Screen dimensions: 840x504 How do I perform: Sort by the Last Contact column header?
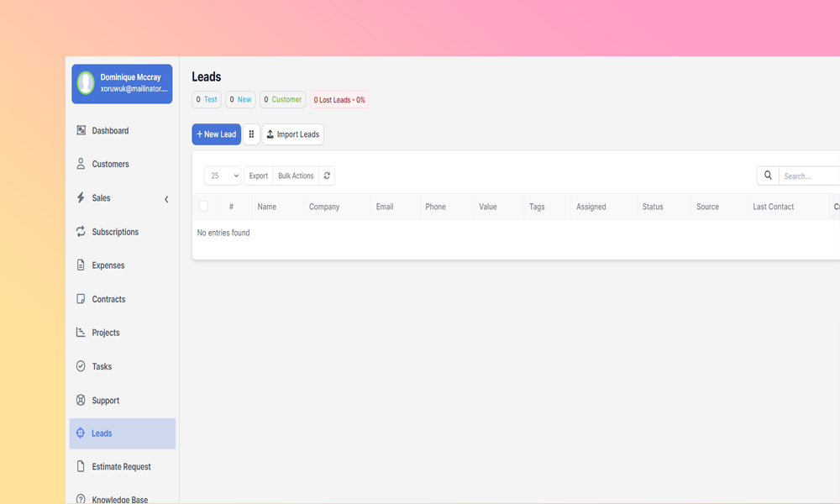[x=773, y=206]
